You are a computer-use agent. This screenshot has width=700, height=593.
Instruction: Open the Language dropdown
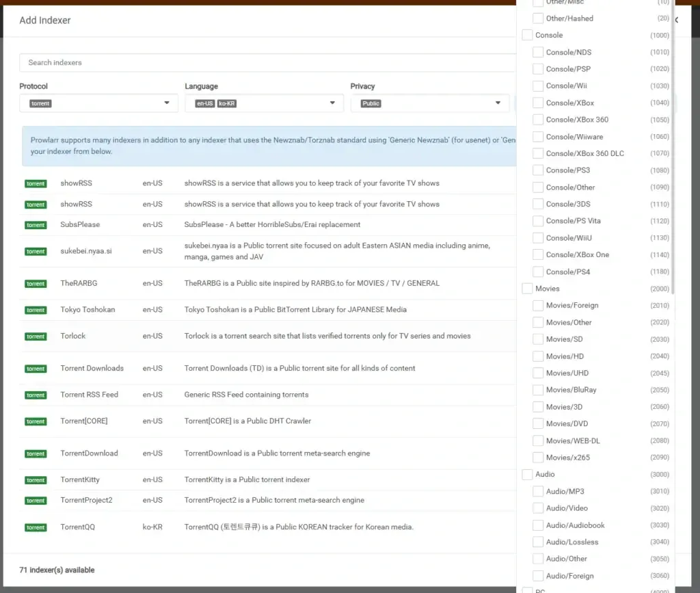coord(332,102)
